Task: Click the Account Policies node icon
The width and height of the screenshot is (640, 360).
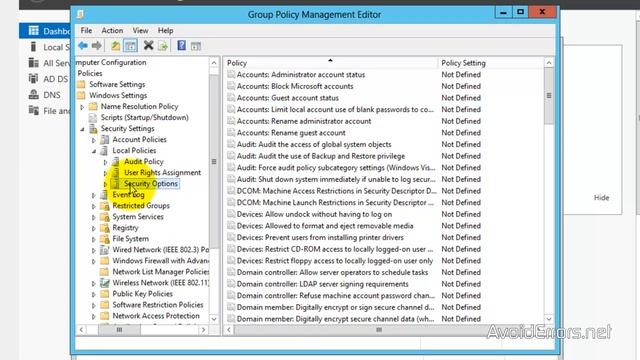Action: 105,140
